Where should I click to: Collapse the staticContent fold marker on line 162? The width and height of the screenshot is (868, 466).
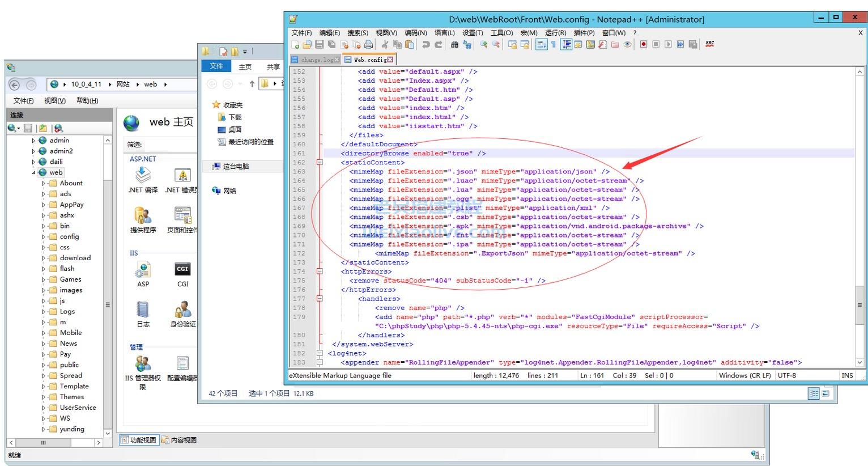pos(320,162)
